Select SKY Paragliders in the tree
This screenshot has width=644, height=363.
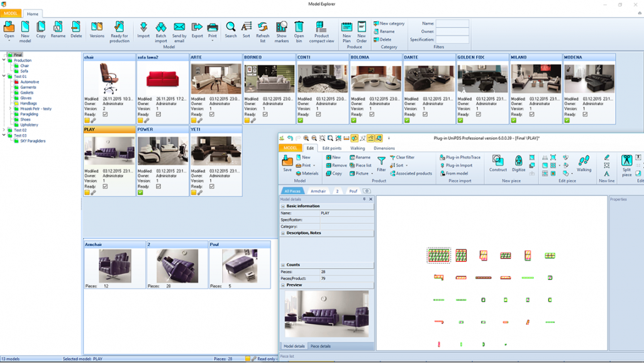[33, 141]
